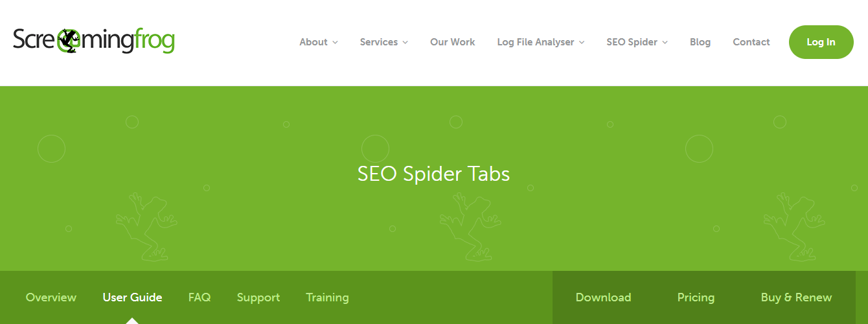Click the About menu label

tap(314, 42)
